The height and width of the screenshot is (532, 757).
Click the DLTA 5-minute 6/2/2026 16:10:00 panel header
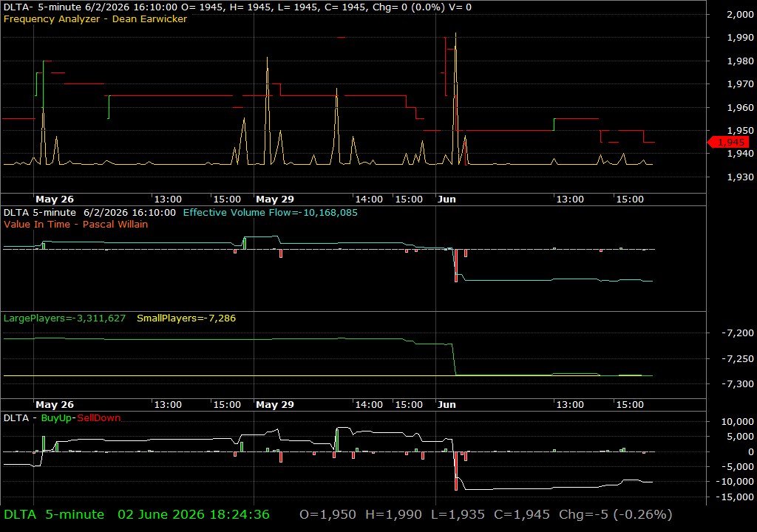pyautogui.click(x=89, y=212)
